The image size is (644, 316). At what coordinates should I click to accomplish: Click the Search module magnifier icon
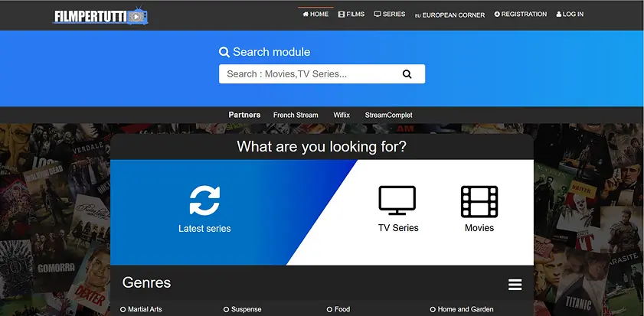click(224, 52)
